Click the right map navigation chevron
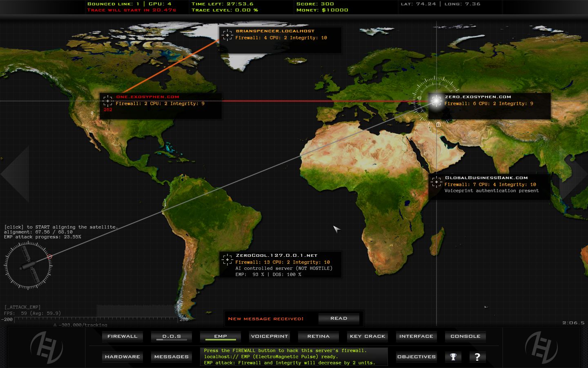588x368 pixels. click(x=579, y=174)
